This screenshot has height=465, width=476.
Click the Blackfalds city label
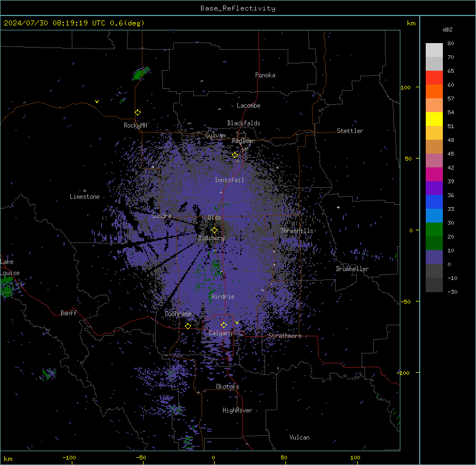pos(244,123)
